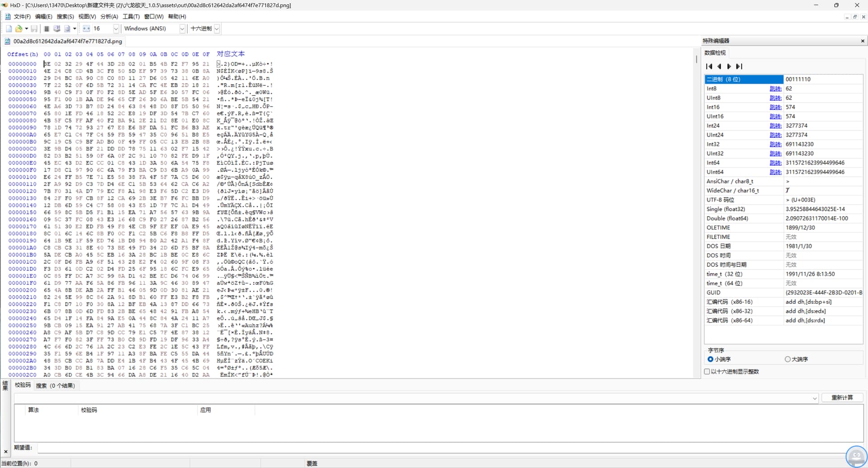Click the 重新计算 button

[x=842, y=397]
